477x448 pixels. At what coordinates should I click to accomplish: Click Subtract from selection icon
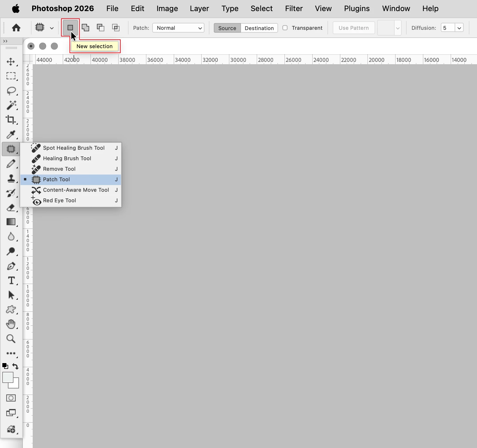coord(100,28)
